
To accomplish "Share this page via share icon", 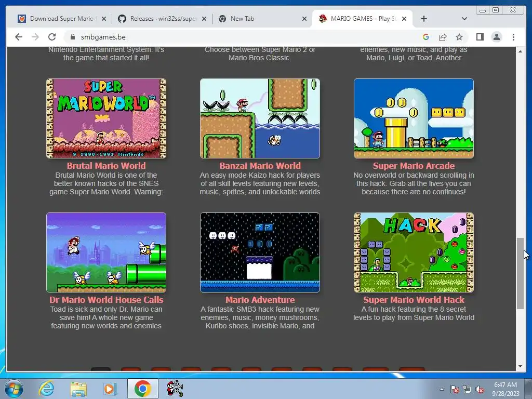I will click(443, 37).
